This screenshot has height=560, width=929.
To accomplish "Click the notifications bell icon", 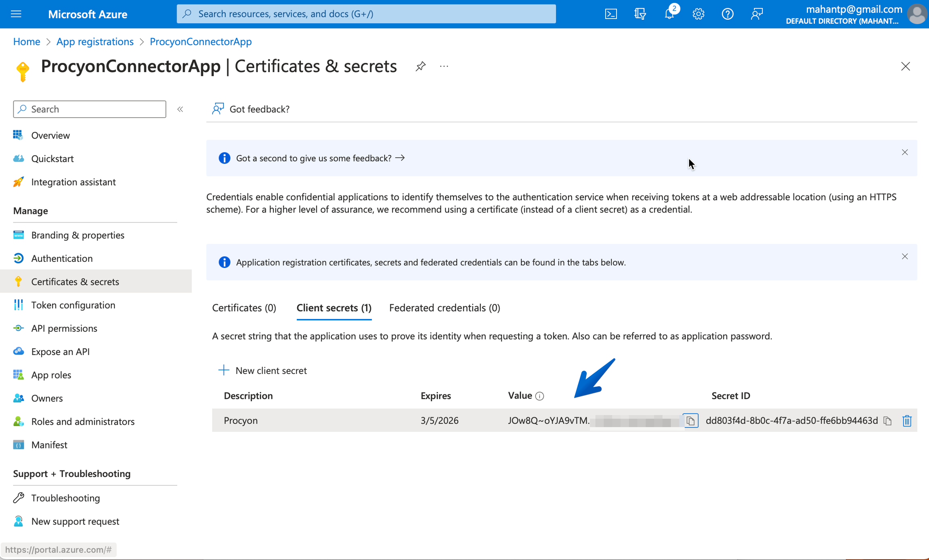I will point(669,14).
